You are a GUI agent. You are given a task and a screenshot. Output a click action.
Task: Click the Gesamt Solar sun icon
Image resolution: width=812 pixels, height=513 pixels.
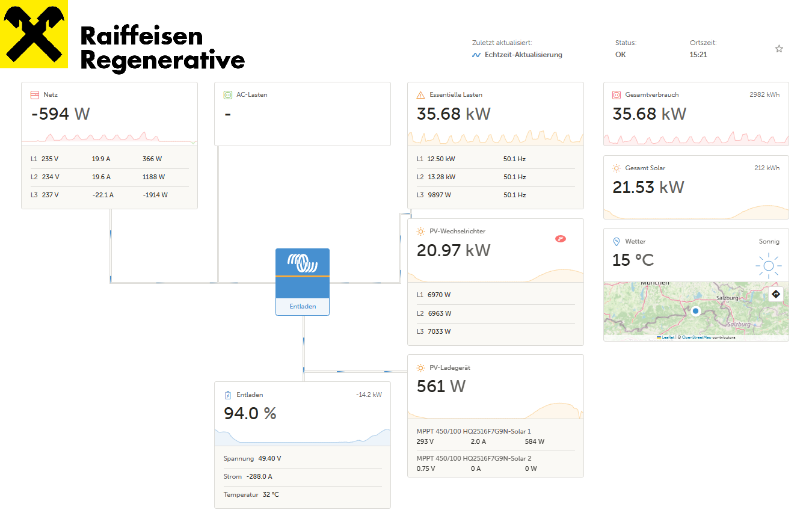coord(616,168)
